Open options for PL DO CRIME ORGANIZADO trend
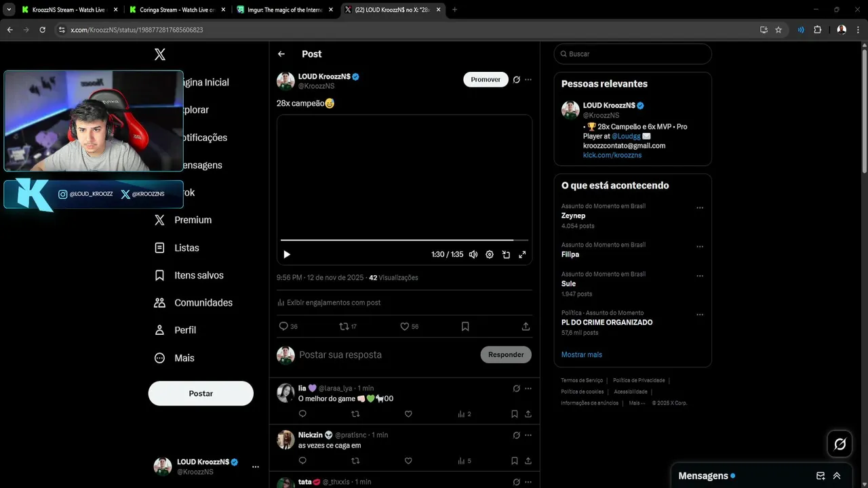Viewport: 868px width, 488px height. click(x=700, y=315)
